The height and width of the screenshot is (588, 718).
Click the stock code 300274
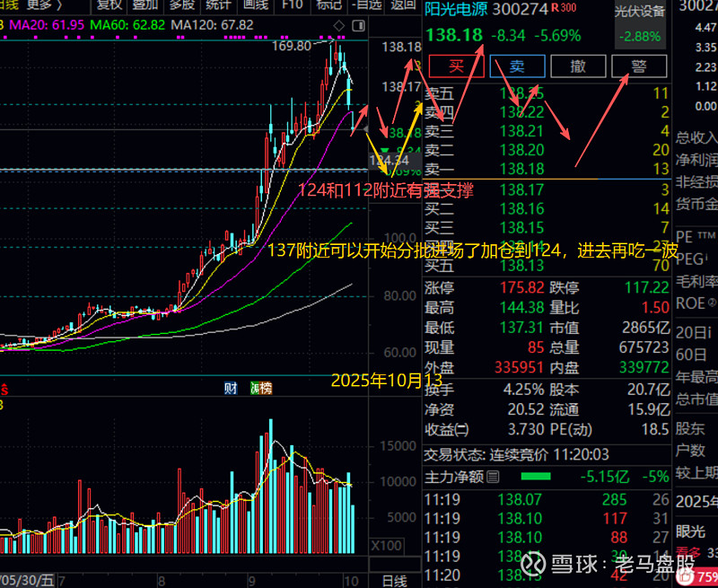point(520,9)
